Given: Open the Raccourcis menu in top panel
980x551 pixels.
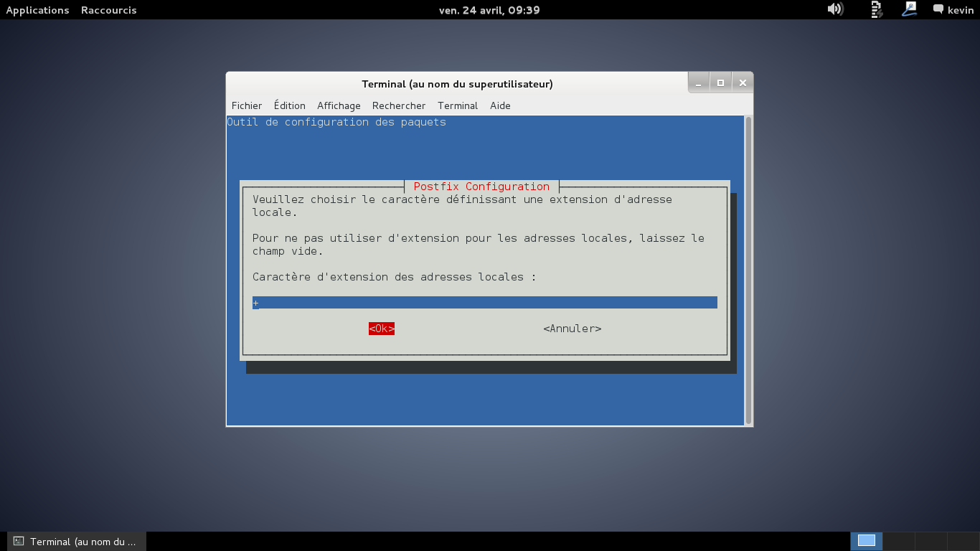Looking at the screenshot, I should [109, 10].
